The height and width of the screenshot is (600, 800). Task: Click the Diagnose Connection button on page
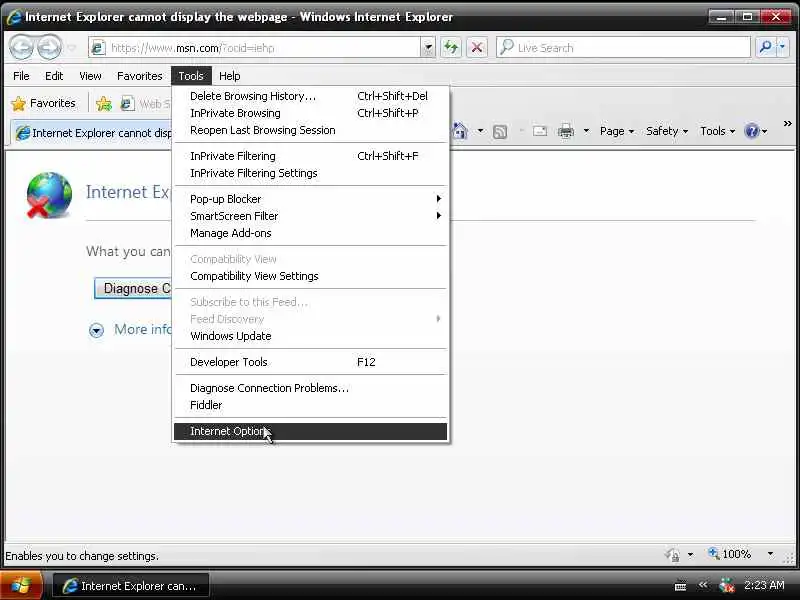pos(134,289)
